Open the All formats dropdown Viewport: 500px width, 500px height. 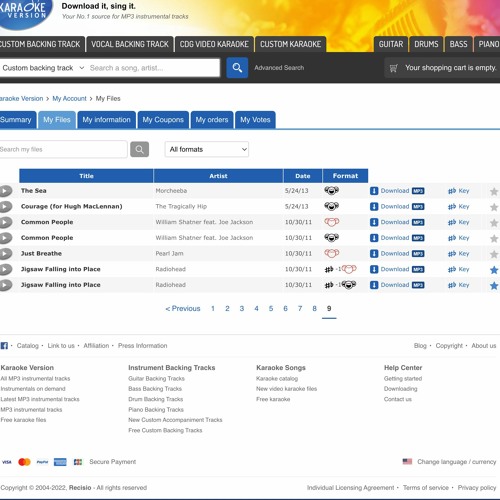[x=207, y=149]
